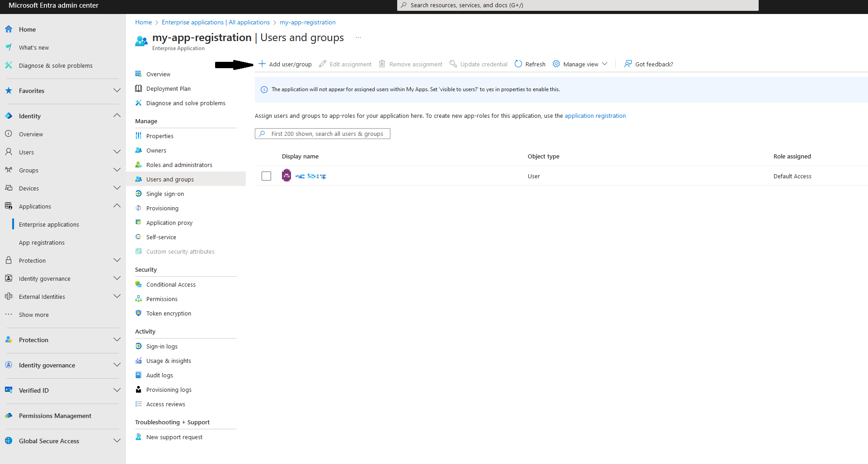Screen dimensions: 868x464
Task: Click the Manage view gear icon
Action: coord(556,64)
